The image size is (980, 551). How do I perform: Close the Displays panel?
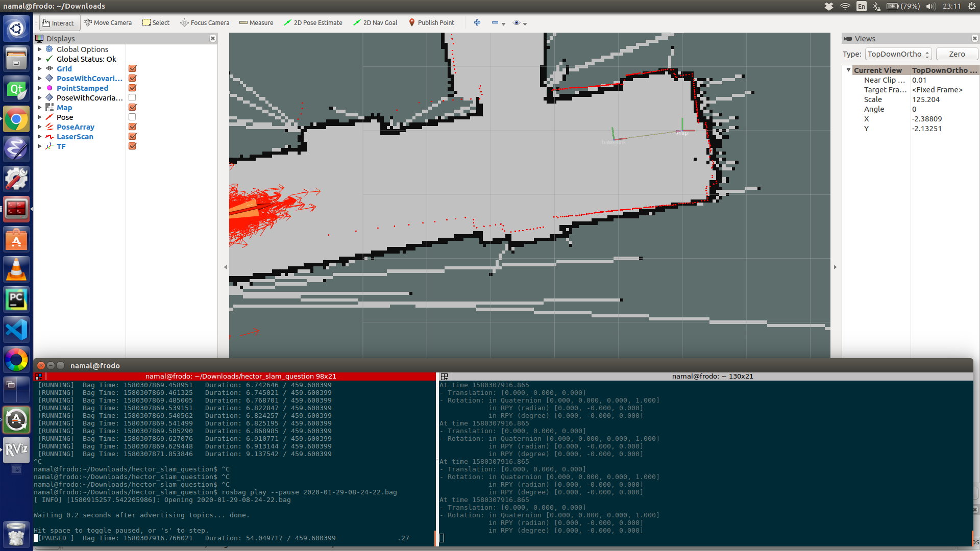tap(213, 38)
